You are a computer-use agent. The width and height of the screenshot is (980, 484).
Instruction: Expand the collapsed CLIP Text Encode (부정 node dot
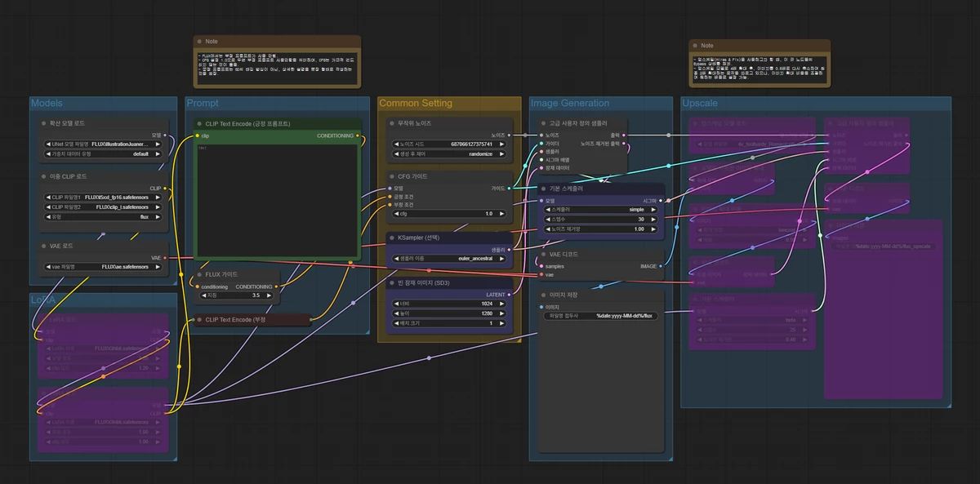pyautogui.click(x=198, y=320)
